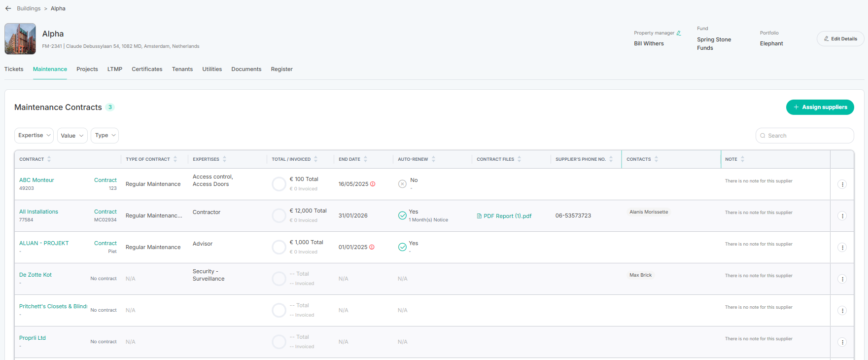Click invoiced progress ring for ABC Monteur
Screen dimensions: 868x360
click(x=279, y=184)
